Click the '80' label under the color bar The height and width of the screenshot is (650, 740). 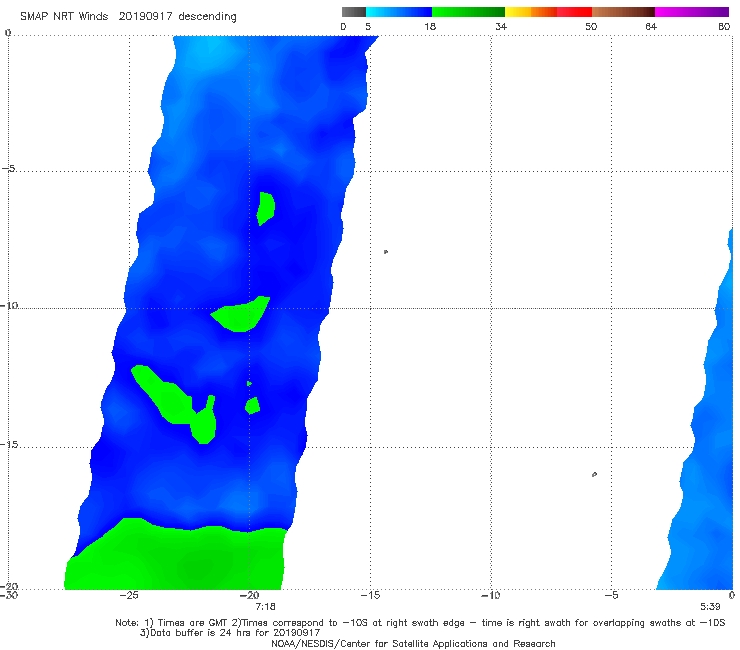point(724,26)
